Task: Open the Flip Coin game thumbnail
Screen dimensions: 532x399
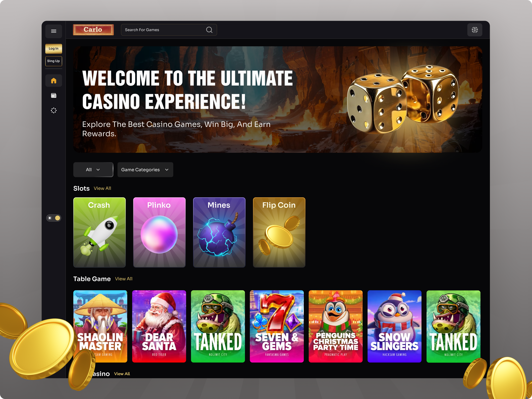Action: 279,232
